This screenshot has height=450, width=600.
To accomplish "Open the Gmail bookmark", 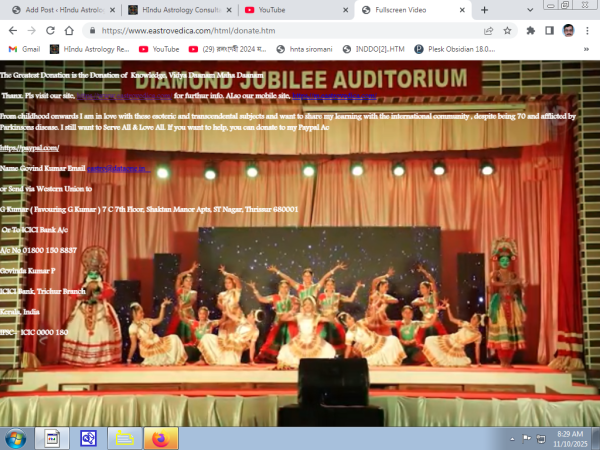I will 24,48.
